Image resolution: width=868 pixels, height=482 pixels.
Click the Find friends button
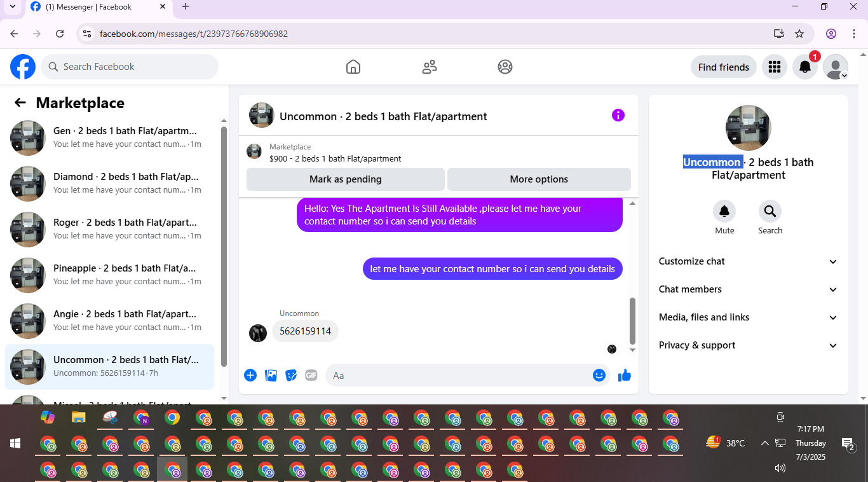[x=724, y=67]
